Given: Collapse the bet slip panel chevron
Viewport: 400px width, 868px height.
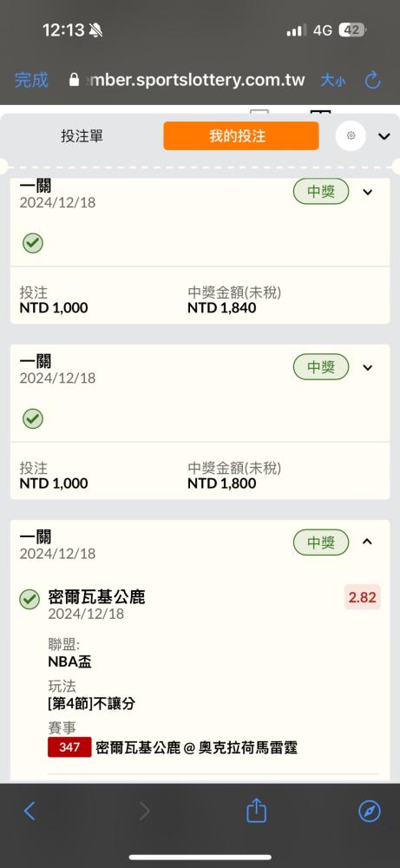Looking at the screenshot, I should point(384,136).
